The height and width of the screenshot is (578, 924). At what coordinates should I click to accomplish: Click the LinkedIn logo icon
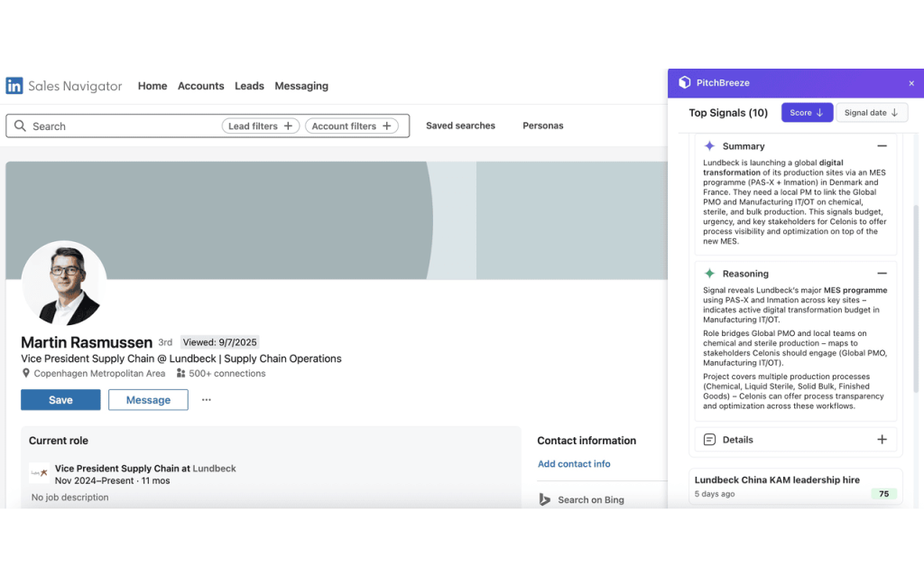click(x=14, y=86)
